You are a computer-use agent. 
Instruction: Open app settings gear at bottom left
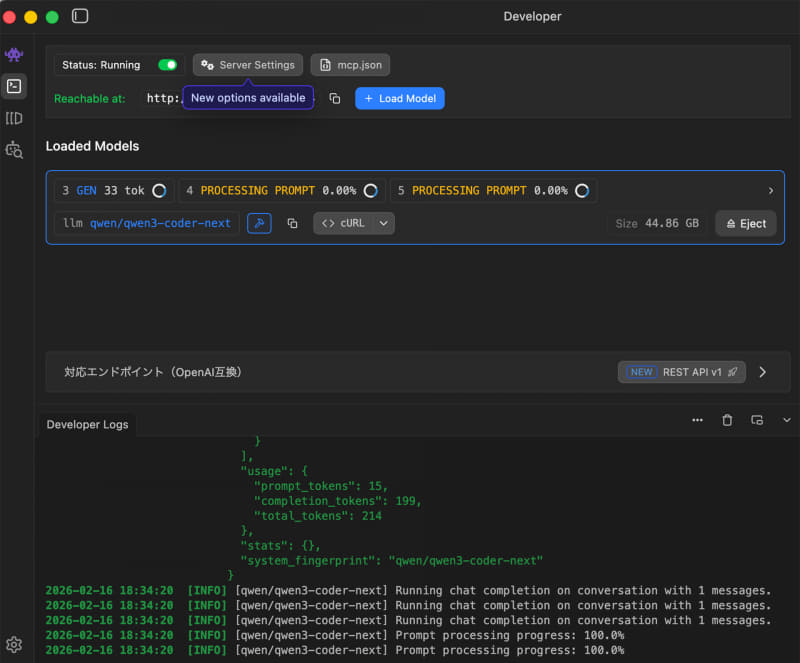coord(14,644)
